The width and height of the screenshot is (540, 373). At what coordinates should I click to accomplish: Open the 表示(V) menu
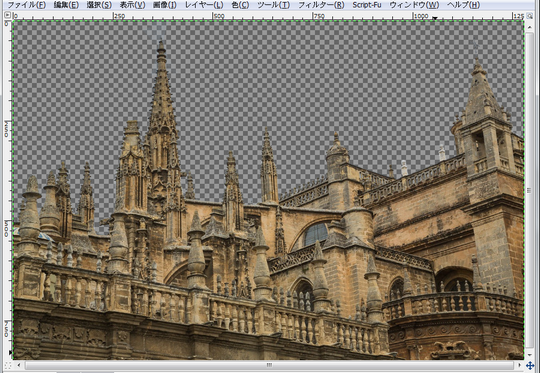132,5
